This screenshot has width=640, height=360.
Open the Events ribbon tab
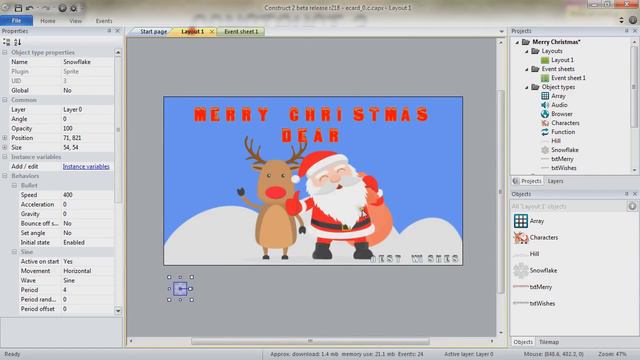(104, 20)
